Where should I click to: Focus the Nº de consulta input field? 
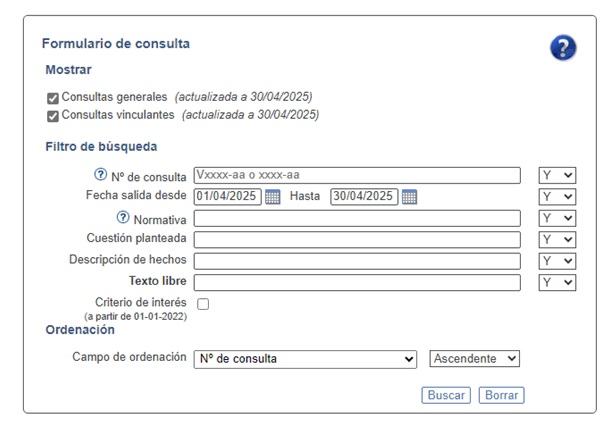click(x=357, y=175)
